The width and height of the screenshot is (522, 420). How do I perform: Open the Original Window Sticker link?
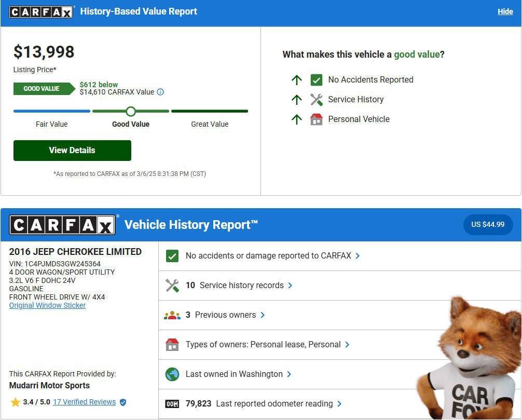point(47,305)
